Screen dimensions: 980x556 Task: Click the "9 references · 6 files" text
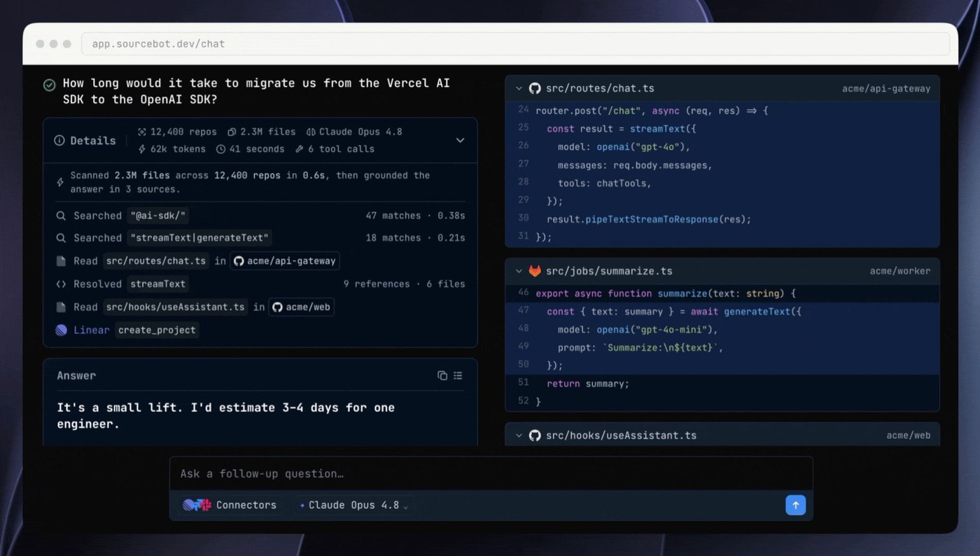[x=404, y=284]
